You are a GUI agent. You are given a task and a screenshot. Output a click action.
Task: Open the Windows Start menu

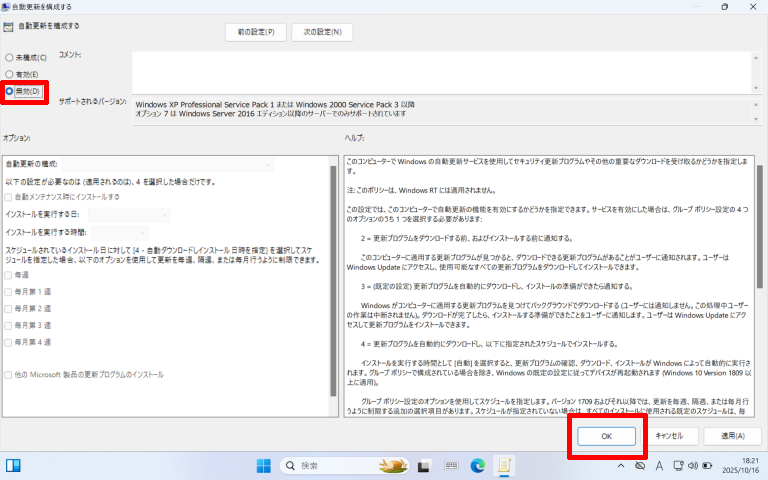tap(264, 465)
